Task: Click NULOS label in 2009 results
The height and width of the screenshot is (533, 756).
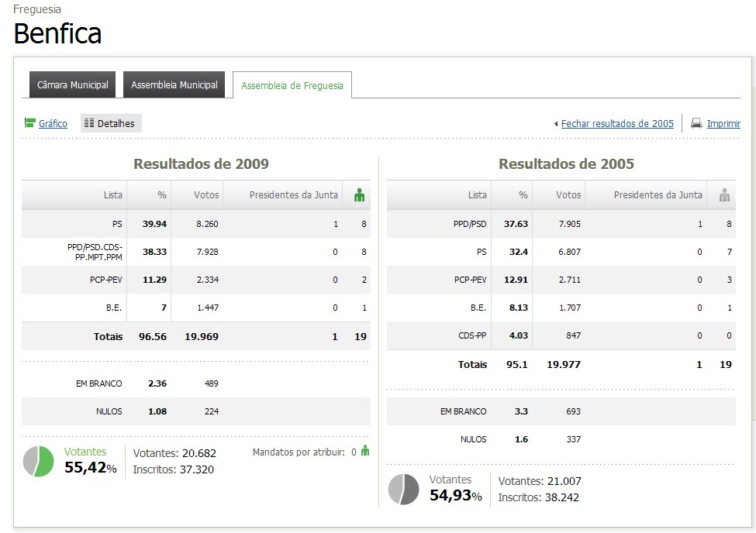Action: [109, 411]
